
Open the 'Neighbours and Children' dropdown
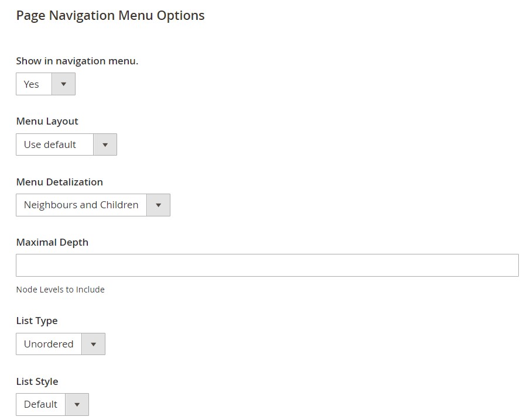tap(81, 205)
